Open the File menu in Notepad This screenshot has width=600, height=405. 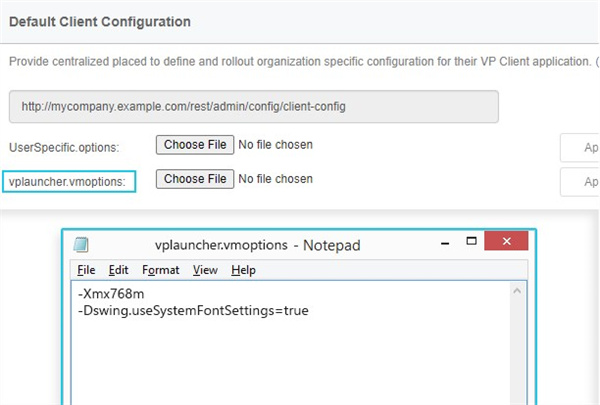86,270
